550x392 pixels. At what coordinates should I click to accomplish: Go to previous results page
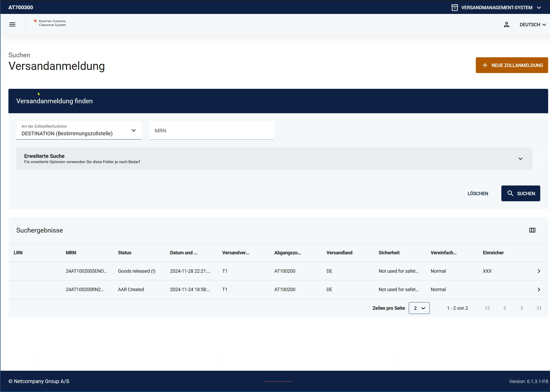point(504,308)
